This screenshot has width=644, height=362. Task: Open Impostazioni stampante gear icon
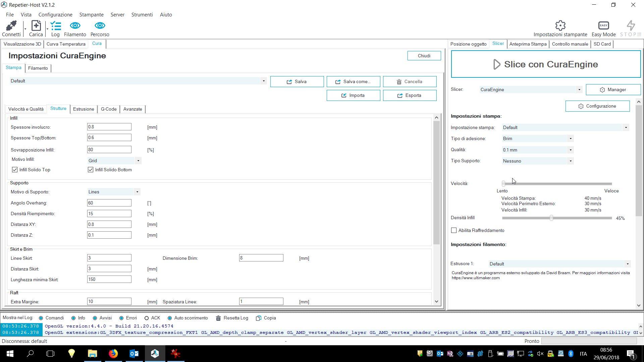[x=560, y=25]
